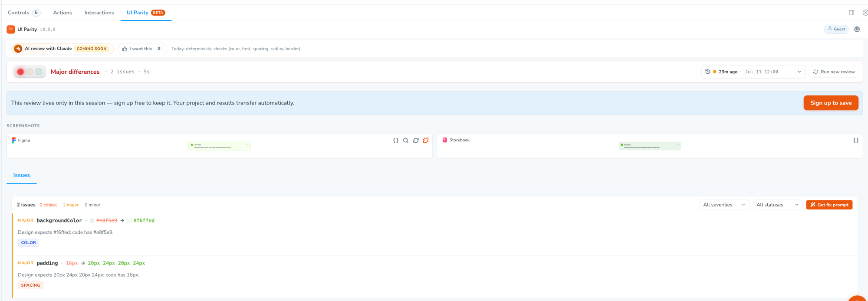This screenshot has height=301, width=868.
Task: Click Run new review
Action: click(834, 72)
